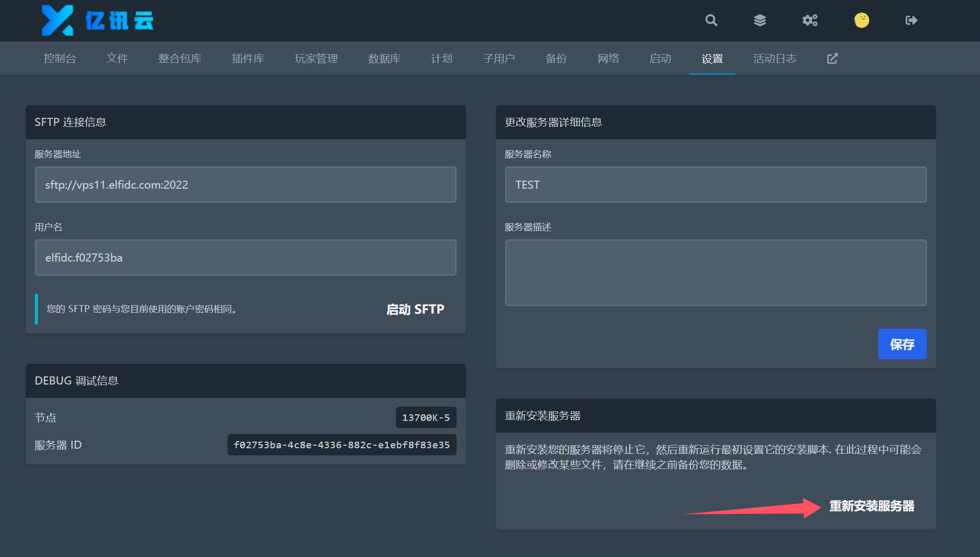Open the search magnifier icon

pos(711,20)
